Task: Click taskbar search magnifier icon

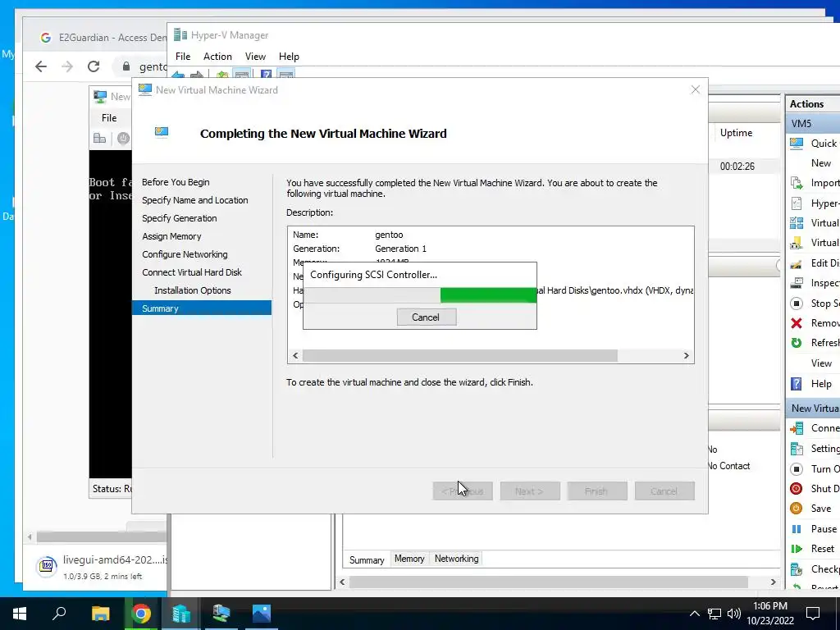Action: tap(59, 614)
